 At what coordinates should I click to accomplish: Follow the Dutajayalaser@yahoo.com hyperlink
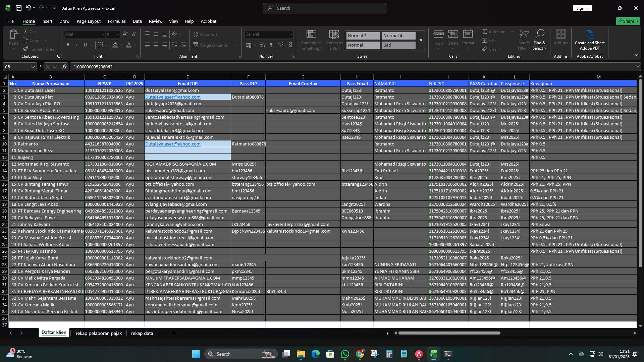coord(173,97)
